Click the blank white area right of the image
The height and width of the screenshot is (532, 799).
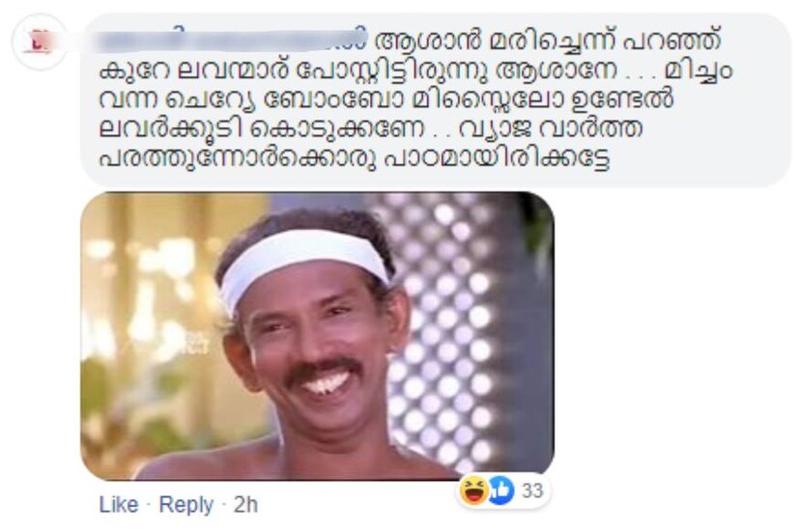[x=672, y=336]
